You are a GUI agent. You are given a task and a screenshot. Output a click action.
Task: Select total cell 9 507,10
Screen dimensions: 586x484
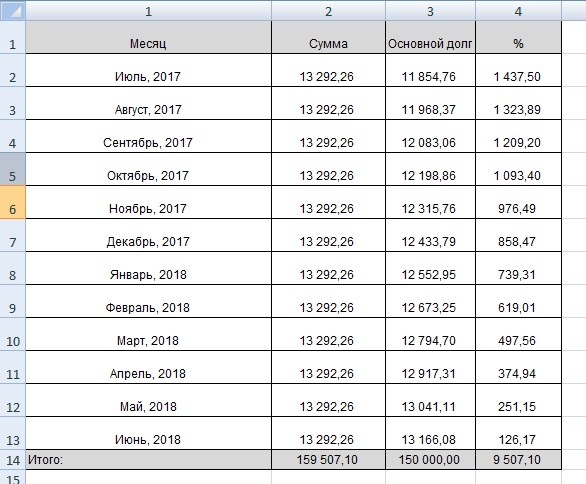point(518,460)
